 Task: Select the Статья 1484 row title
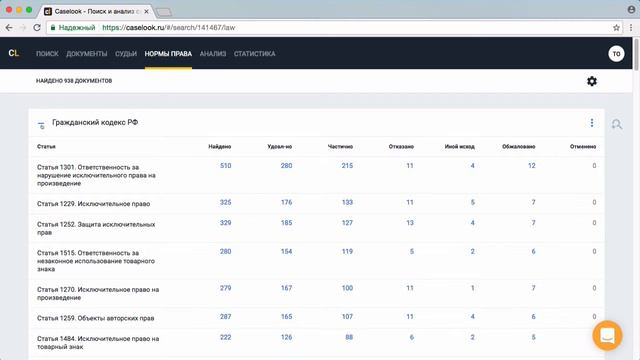point(98,343)
